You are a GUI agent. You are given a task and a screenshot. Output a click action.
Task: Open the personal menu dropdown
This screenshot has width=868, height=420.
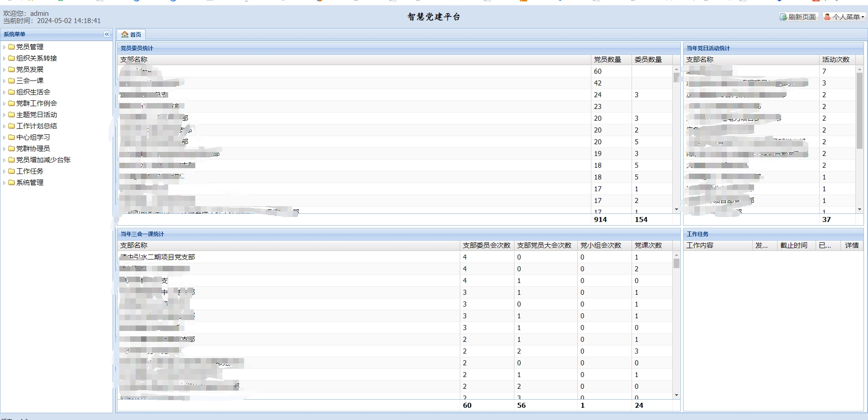pyautogui.click(x=844, y=17)
